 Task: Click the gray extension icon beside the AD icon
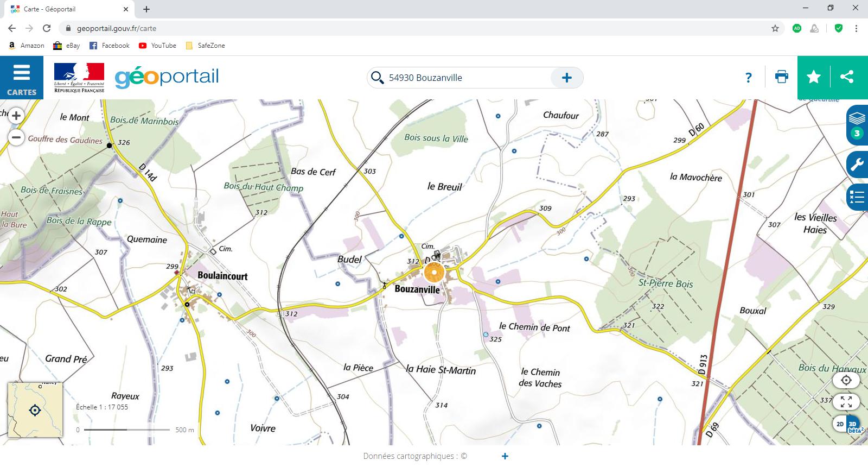(814, 28)
